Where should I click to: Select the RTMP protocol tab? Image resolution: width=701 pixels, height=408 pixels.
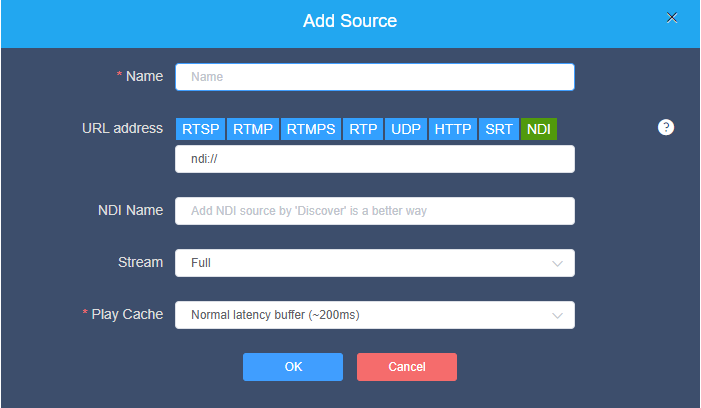pyautogui.click(x=253, y=129)
